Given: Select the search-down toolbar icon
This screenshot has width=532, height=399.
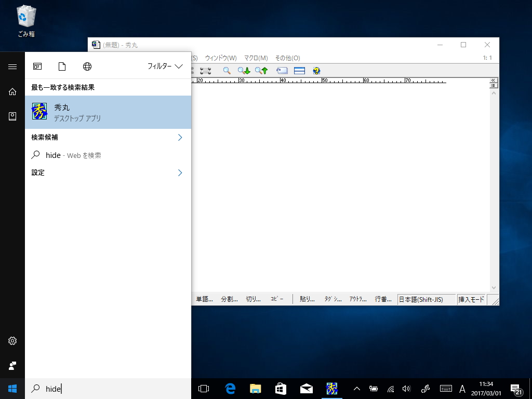Looking at the screenshot, I should click(243, 71).
